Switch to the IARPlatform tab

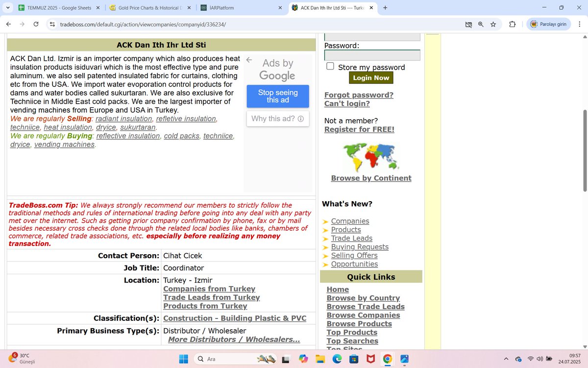241,8
